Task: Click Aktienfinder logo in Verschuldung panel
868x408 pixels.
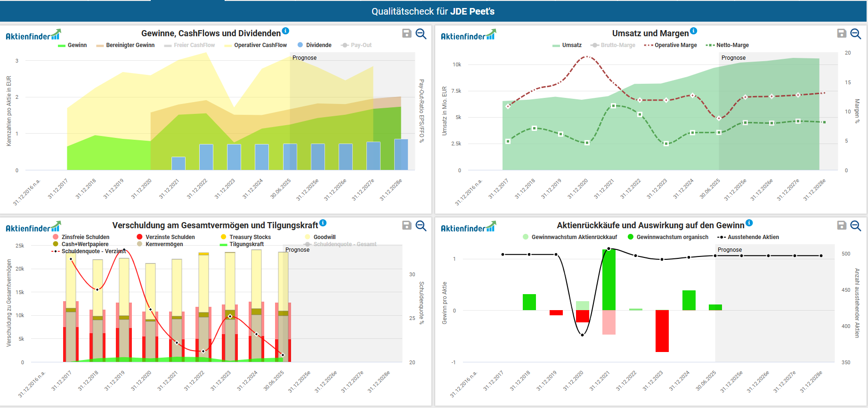Action: [x=33, y=227]
